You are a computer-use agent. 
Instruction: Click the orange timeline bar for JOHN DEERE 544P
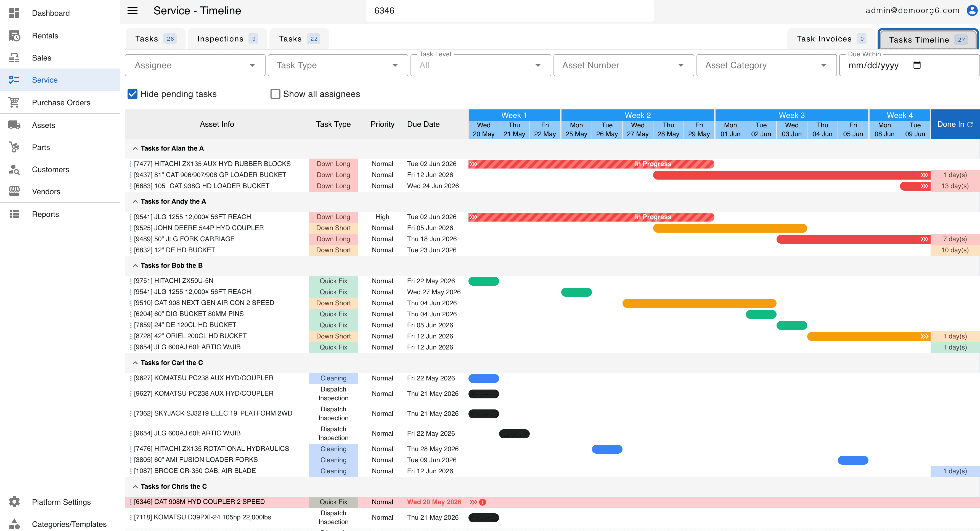[x=730, y=228]
